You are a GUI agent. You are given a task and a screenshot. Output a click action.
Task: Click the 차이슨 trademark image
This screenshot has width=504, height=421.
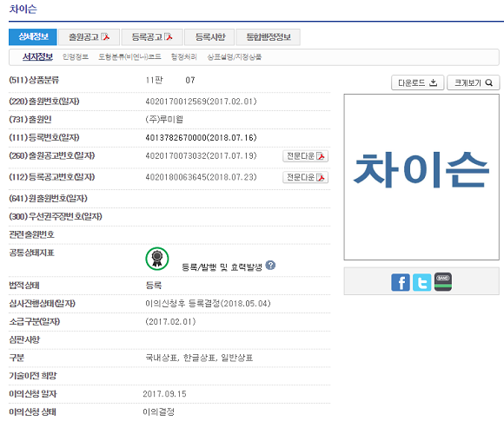(421, 177)
